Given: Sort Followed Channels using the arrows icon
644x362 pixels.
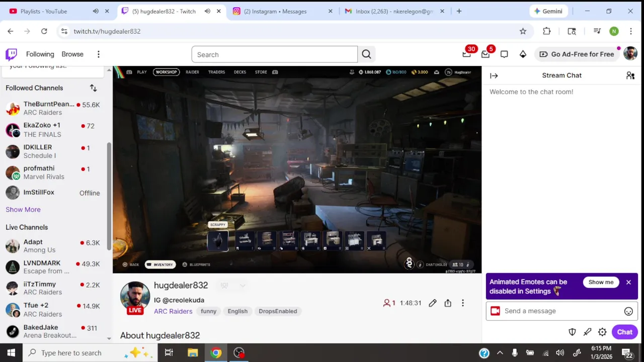Looking at the screenshot, I should [93, 88].
